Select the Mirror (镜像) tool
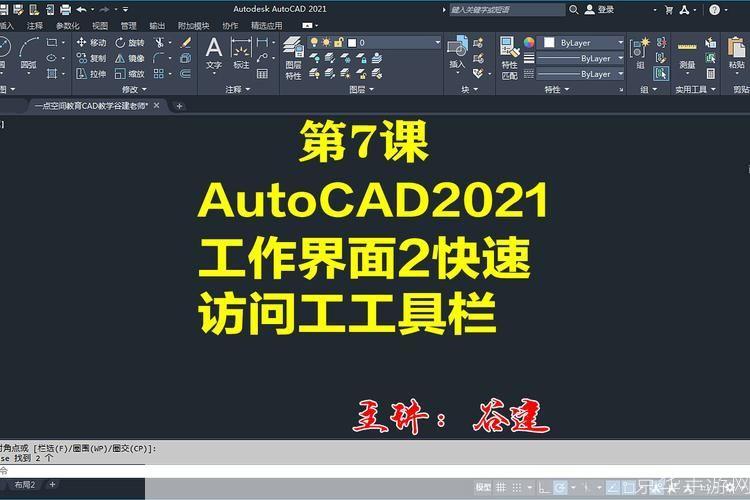The width and height of the screenshot is (750, 500). click(x=130, y=58)
